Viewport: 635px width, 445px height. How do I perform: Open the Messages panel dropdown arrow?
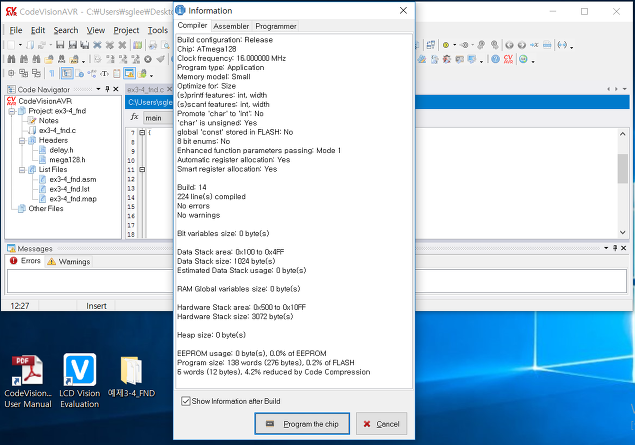(x=606, y=248)
